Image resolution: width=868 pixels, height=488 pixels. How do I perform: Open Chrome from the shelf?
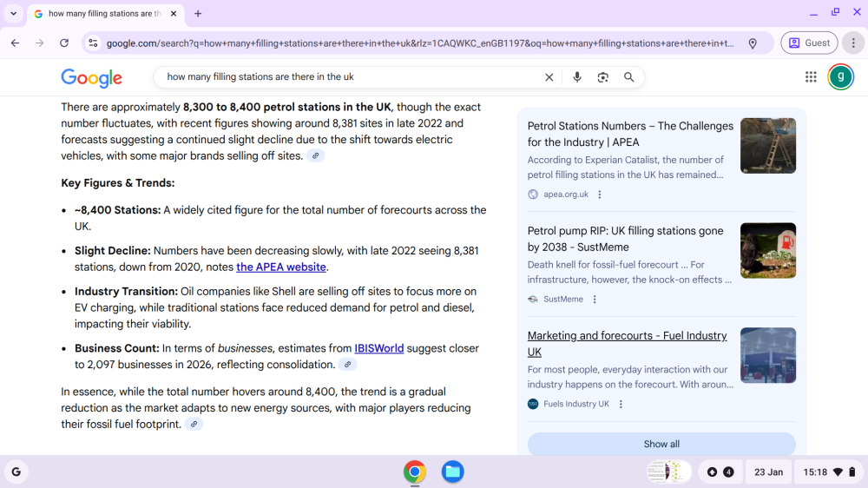[415, 472]
